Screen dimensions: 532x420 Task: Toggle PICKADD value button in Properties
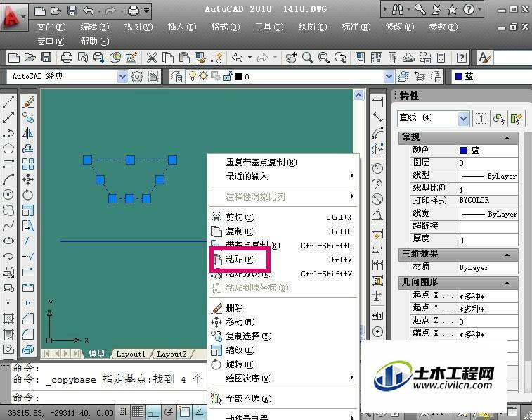point(481,118)
